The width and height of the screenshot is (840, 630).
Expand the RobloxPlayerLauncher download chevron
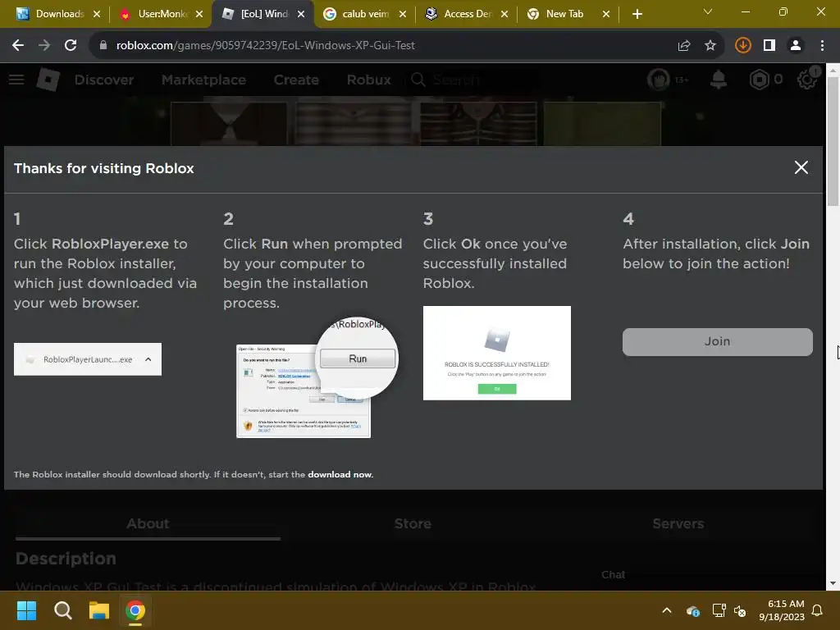coord(148,359)
